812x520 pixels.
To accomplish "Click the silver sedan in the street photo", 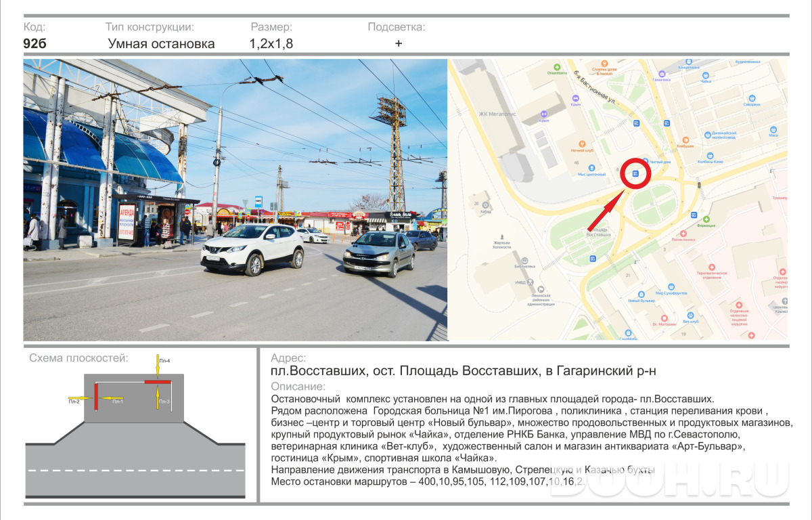I will tap(379, 253).
